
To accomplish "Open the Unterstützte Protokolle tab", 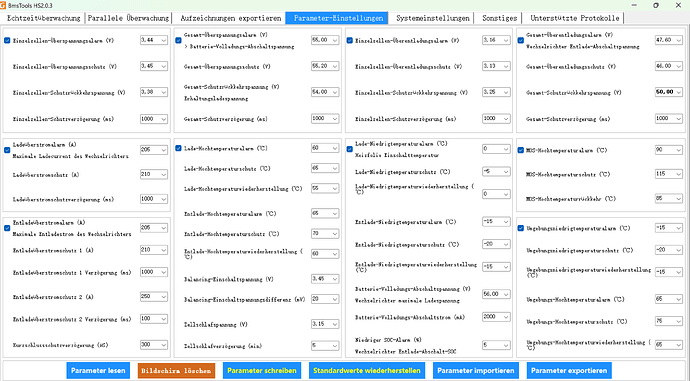I will 574,18.
